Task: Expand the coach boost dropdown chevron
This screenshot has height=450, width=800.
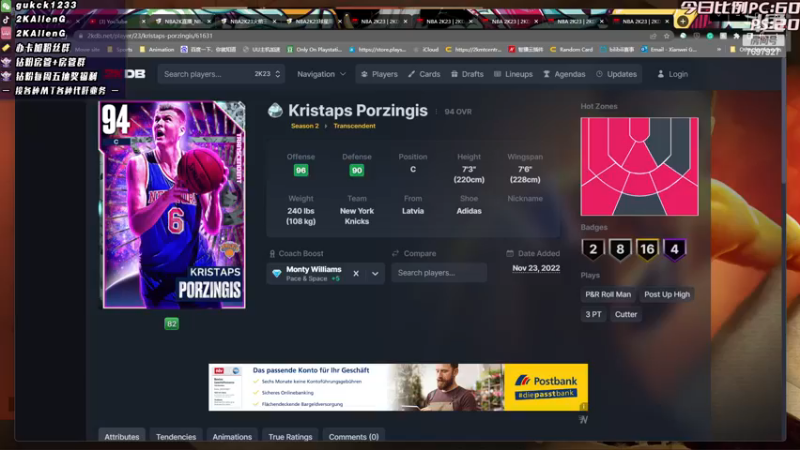Action: [375, 273]
